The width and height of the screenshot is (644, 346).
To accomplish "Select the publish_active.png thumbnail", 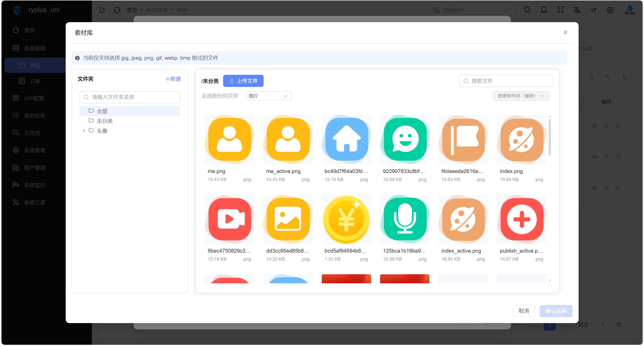I will click(x=521, y=219).
